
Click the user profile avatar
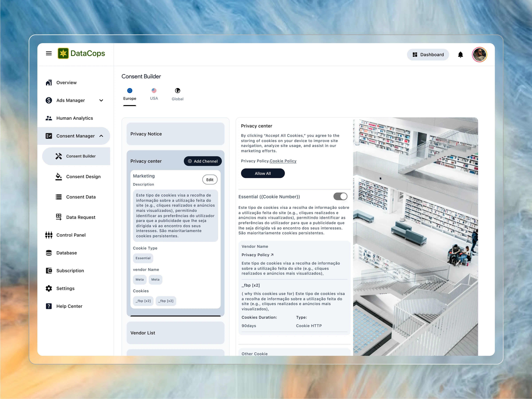[x=479, y=55]
